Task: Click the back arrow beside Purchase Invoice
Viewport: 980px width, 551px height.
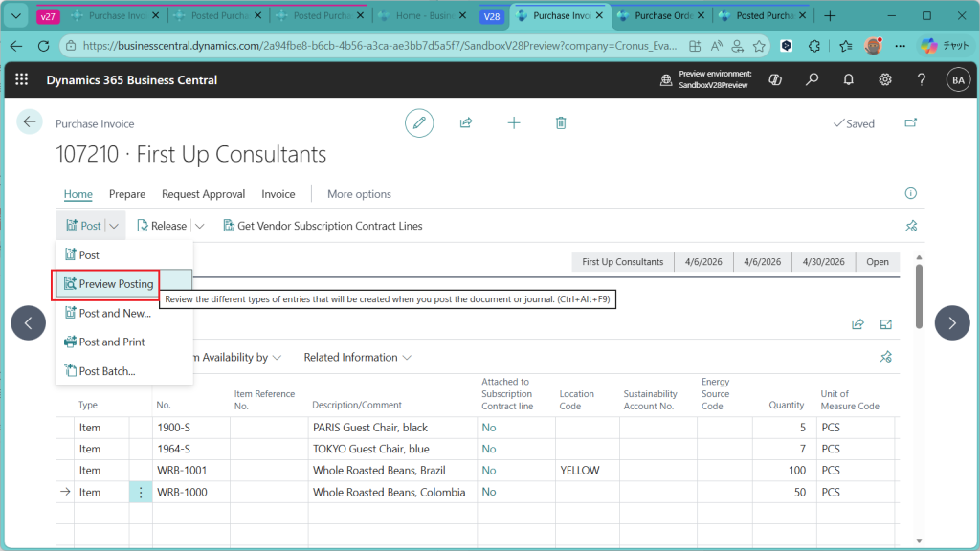Action: pos(30,122)
